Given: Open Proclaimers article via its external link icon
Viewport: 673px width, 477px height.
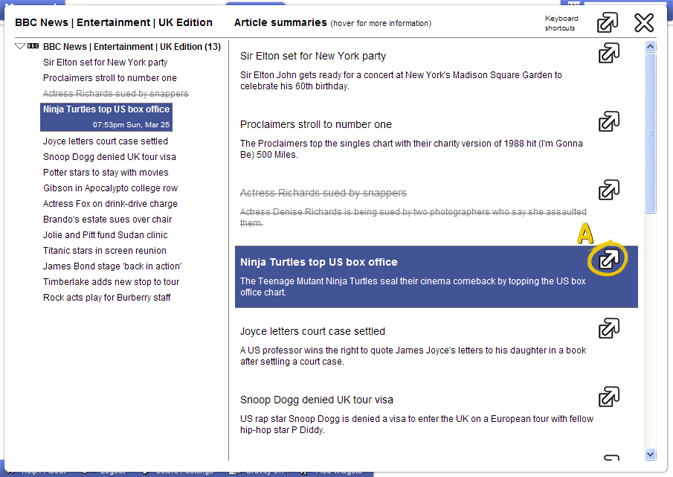Looking at the screenshot, I should click(609, 121).
